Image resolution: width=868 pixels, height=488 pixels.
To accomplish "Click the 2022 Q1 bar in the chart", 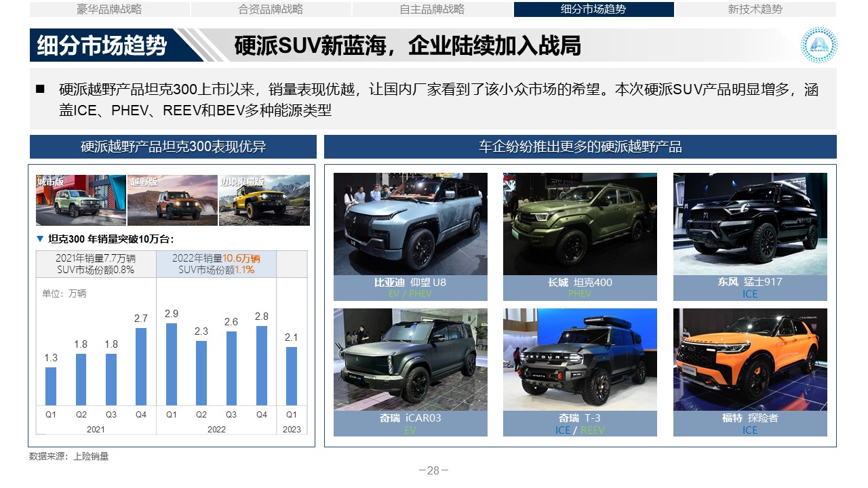I will coord(172,364).
